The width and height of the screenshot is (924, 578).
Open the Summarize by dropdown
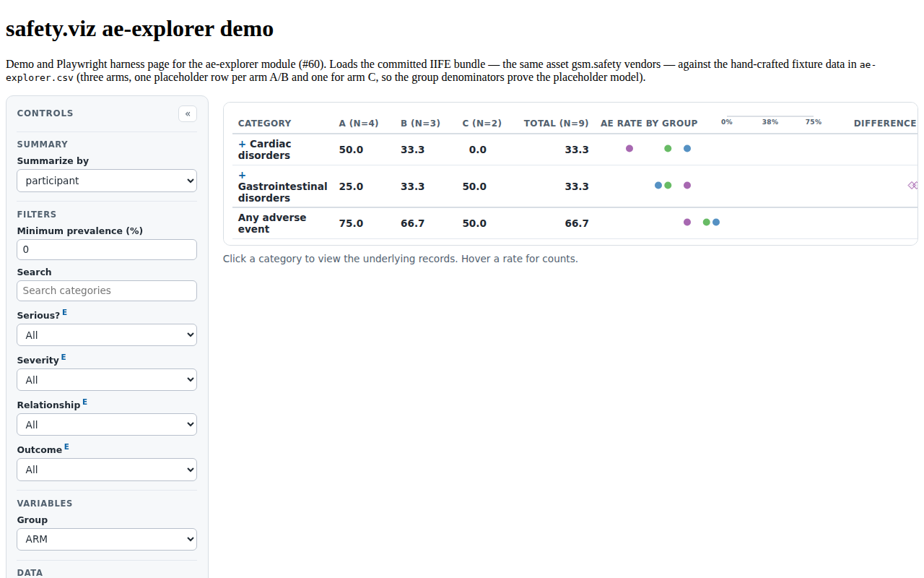[x=107, y=181]
